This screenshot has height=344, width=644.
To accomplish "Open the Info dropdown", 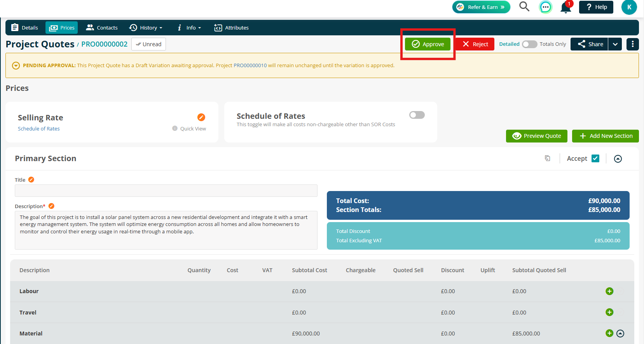I will (x=189, y=28).
